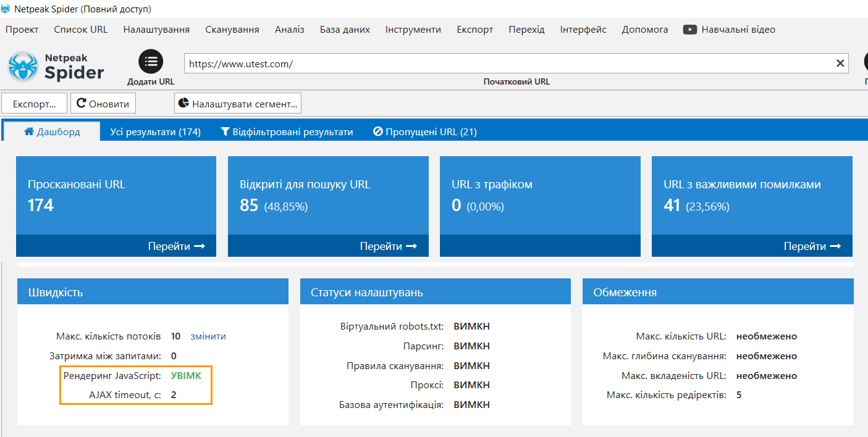Open the Налаштування menu

coord(156,30)
